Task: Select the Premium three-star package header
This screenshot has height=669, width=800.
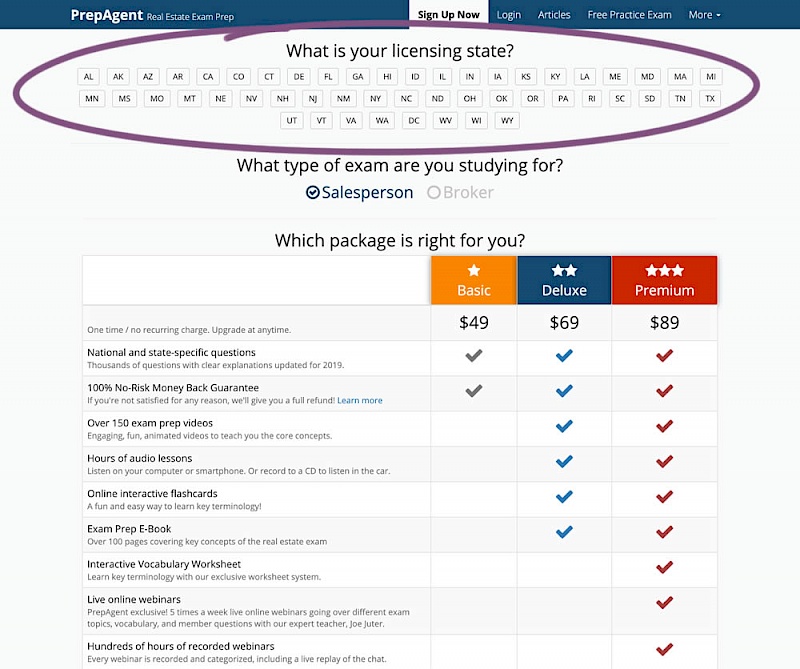Action: pos(664,280)
